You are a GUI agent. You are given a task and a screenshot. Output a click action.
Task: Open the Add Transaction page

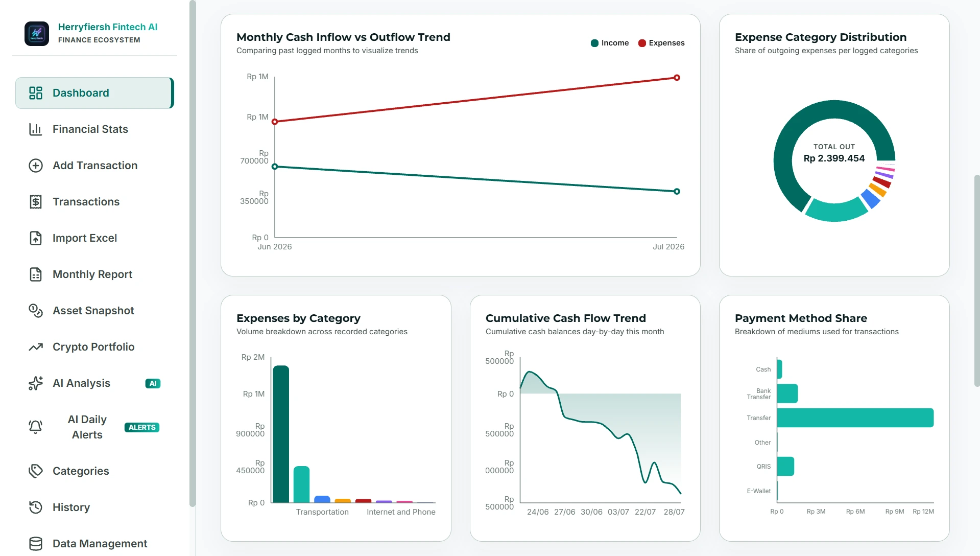94,166
